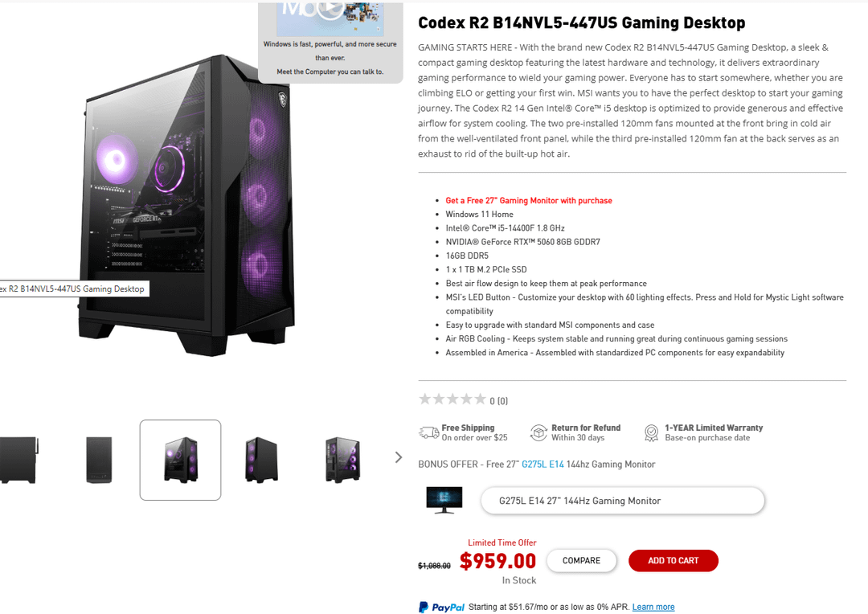
Task: Open the G275L E14 bonus offer link
Action: pyautogui.click(x=542, y=464)
